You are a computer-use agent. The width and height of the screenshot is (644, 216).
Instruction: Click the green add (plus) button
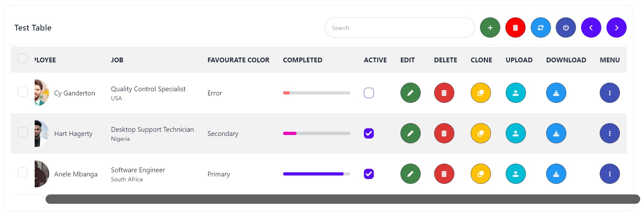[x=490, y=28]
